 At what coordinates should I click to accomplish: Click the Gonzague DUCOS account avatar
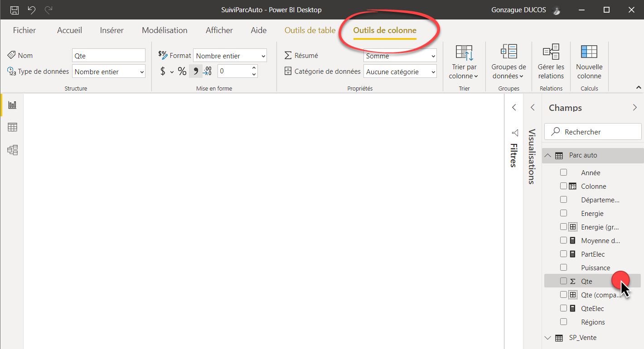tap(557, 10)
